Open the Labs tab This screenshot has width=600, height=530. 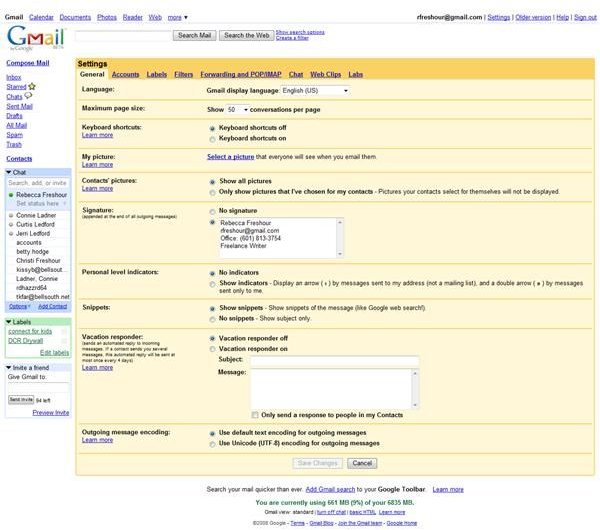tap(355, 74)
